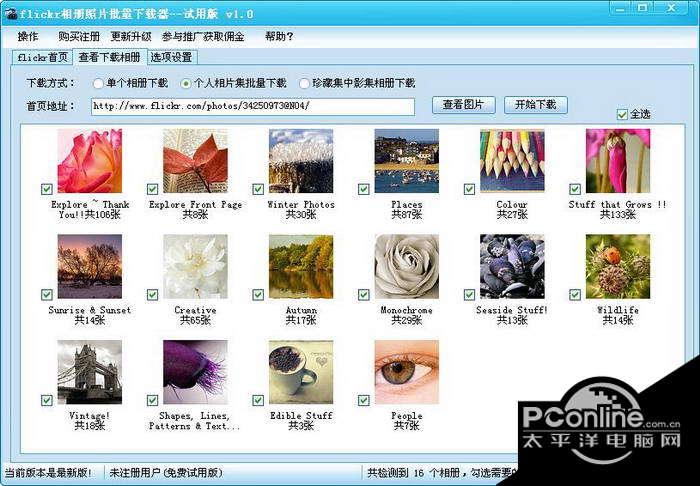Click the Places 共87张 caption
700x486 pixels.
[407, 210]
